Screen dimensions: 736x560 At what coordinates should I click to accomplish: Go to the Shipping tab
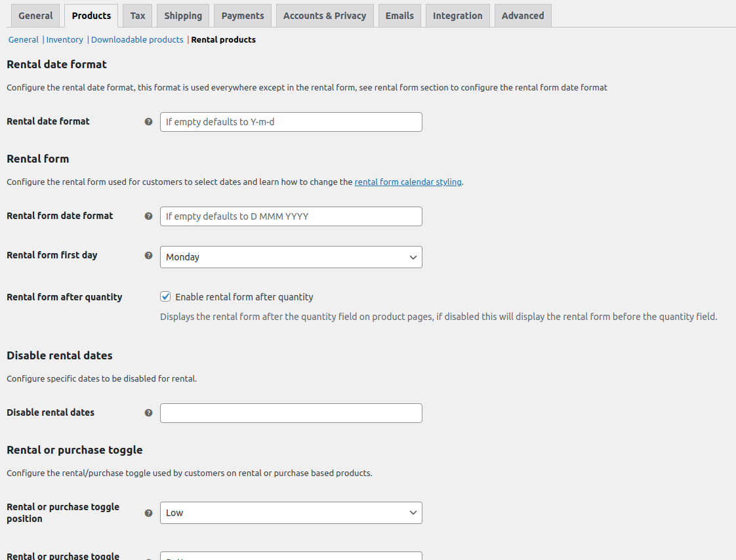coord(183,16)
